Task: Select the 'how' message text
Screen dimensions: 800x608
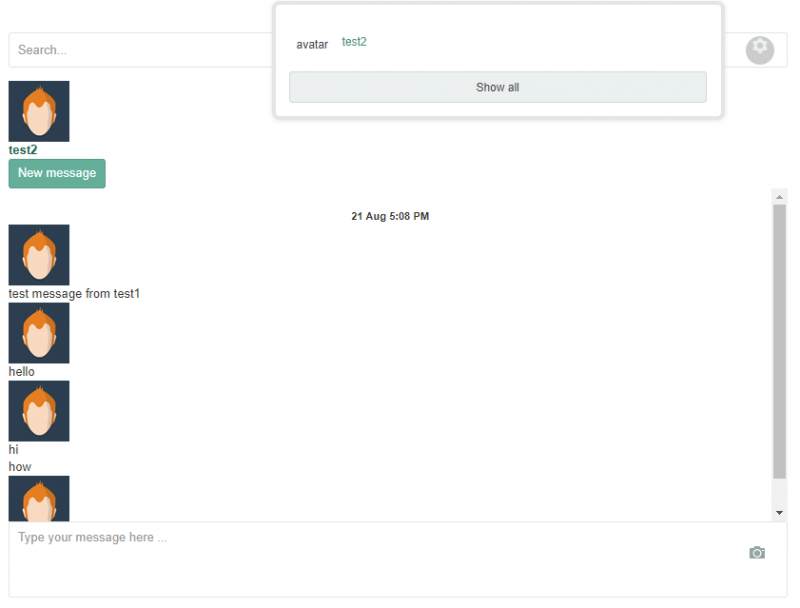Action: (20, 467)
